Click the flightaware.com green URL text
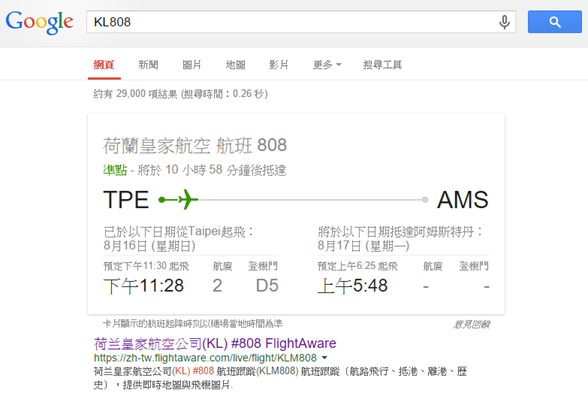This screenshot has height=393, width=588. (205, 358)
